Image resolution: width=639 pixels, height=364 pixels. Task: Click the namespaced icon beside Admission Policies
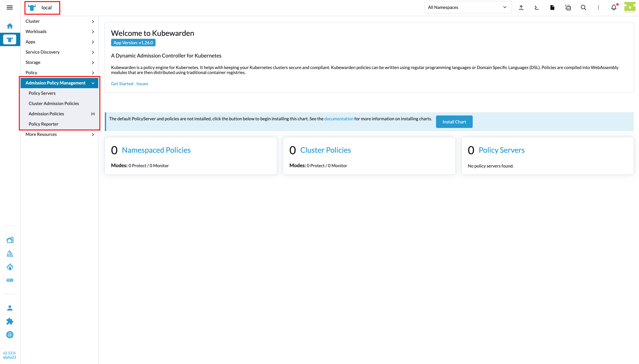tap(93, 114)
